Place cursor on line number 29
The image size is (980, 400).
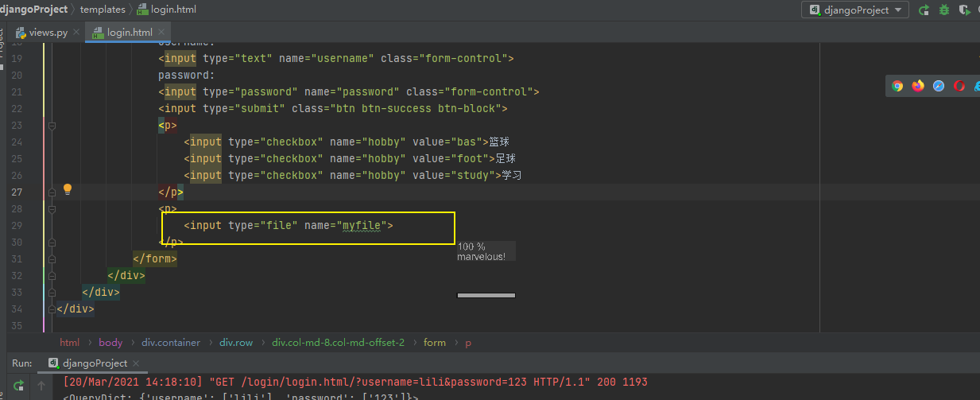(17, 226)
